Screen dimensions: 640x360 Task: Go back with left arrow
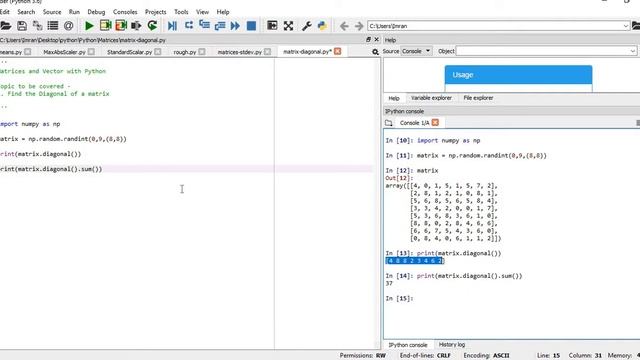(x=344, y=26)
